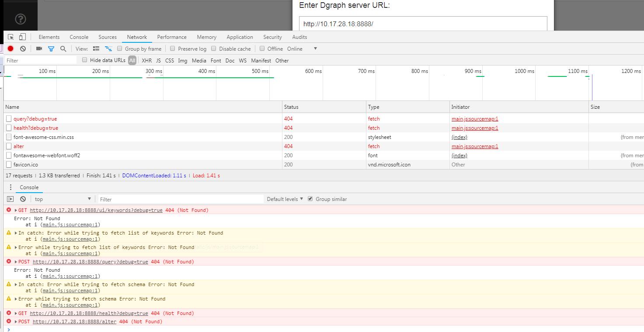Image resolution: width=644 pixels, height=332 pixels.
Task: Stop recording network log (red record icon)
Action: 10,48
